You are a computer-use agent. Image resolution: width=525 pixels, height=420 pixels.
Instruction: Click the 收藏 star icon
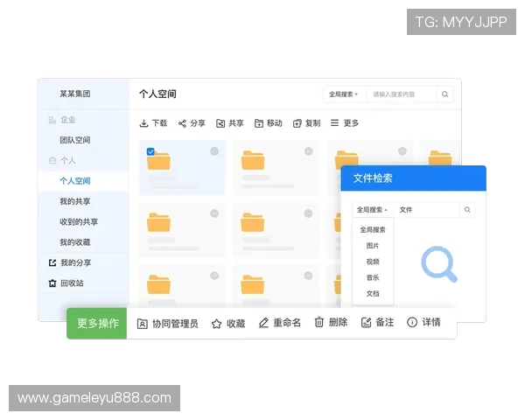coord(217,324)
